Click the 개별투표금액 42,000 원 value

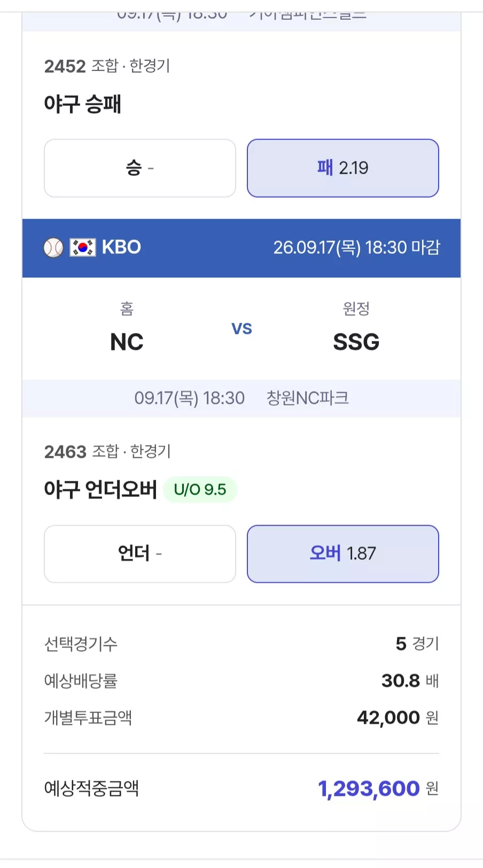tap(398, 717)
